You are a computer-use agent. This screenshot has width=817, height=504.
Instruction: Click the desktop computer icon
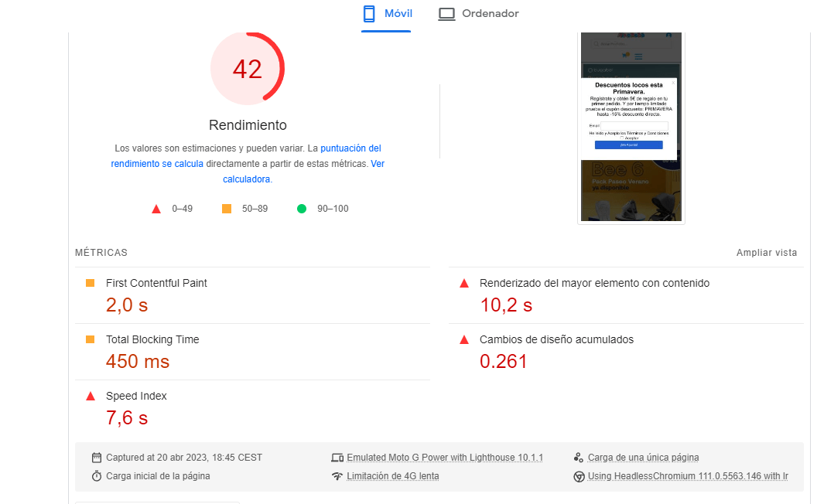pyautogui.click(x=446, y=14)
